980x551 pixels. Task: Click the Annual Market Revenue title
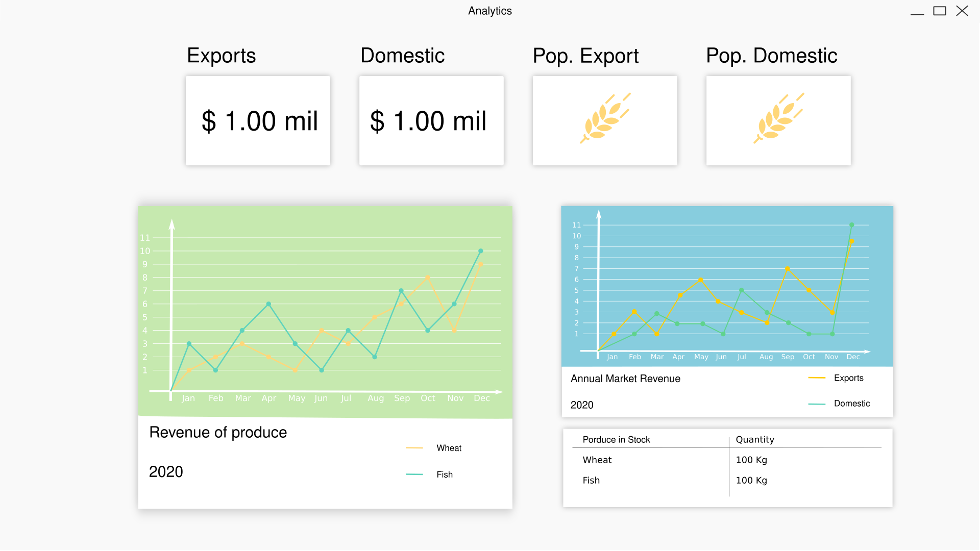coord(625,379)
